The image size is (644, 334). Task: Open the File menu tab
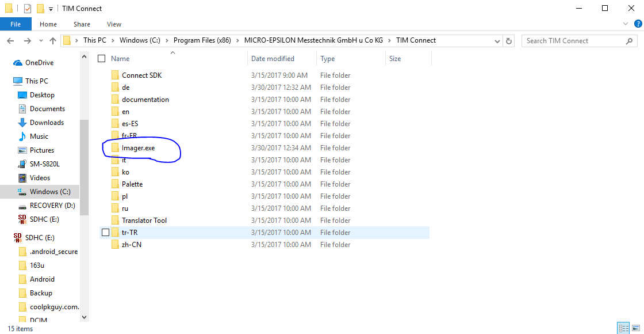click(x=16, y=24)
